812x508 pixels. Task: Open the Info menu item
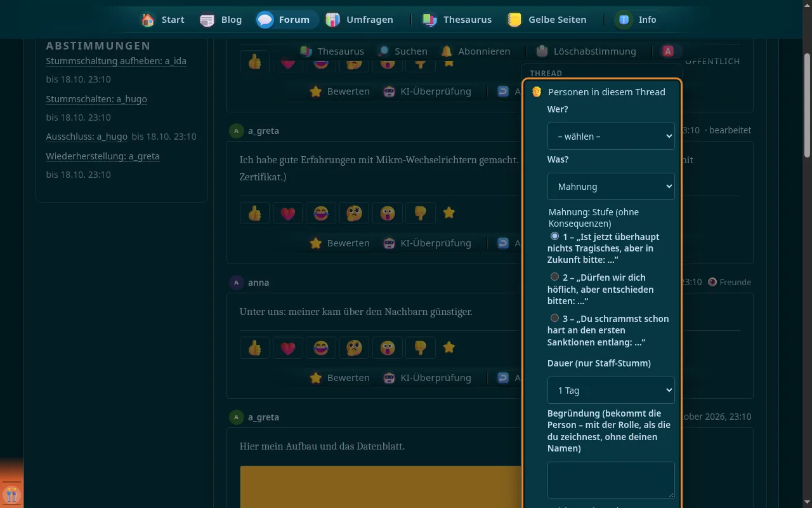point(637,20)
